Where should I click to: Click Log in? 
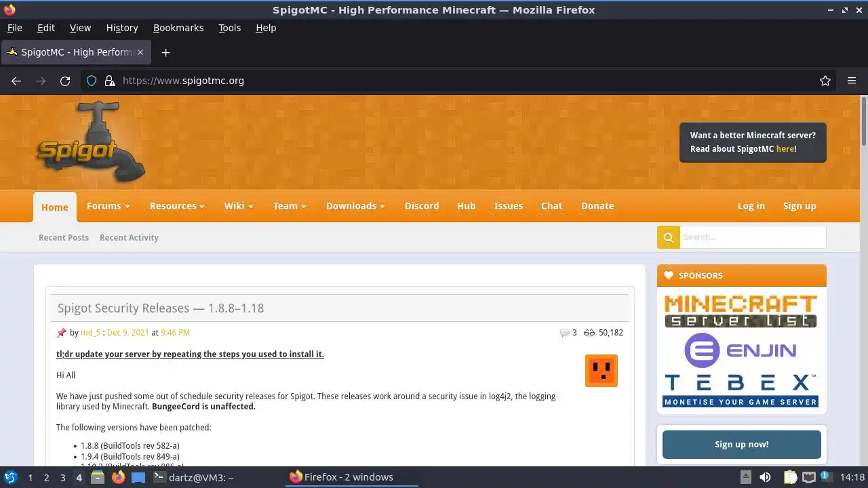coord(751,206)
